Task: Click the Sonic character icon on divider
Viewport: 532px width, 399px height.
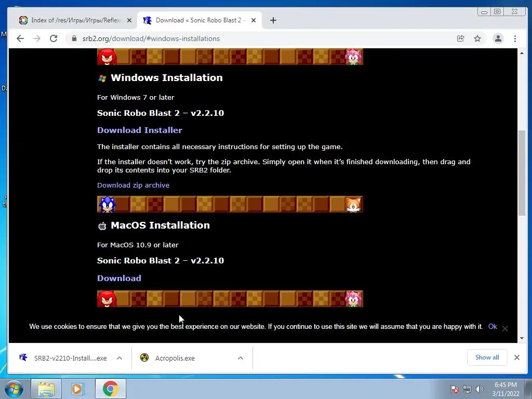Action: [107, 204]
